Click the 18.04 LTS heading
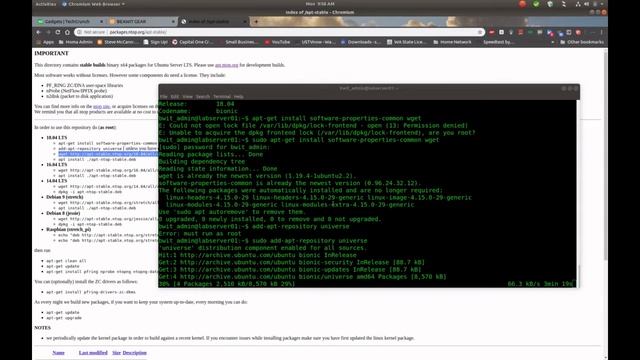Viewport: 640px width, 360px height. pyautogui.click(x=56, y=138)
